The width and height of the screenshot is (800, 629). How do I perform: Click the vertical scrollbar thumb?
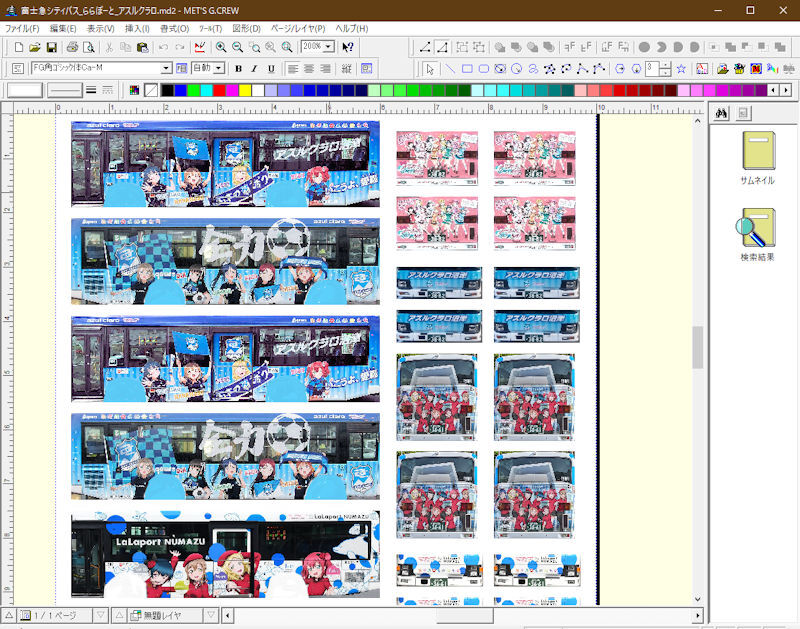(x=697, y=346)
